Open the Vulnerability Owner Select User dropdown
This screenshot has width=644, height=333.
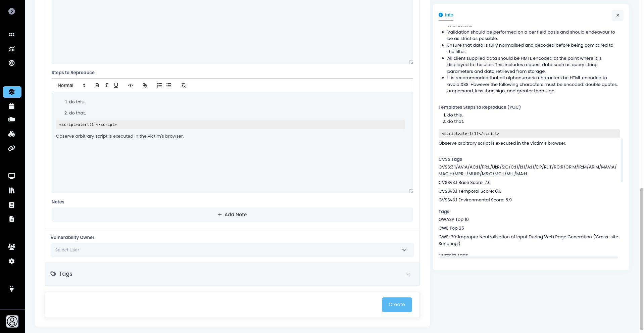pos(232,250)
